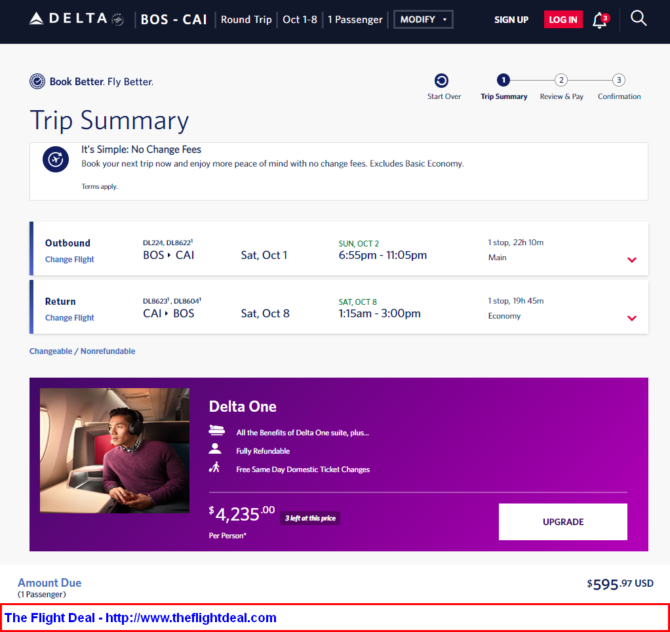Click the No Change Fees plane icon
Screen dimensions: 670x632
click(x=56, y=159)
